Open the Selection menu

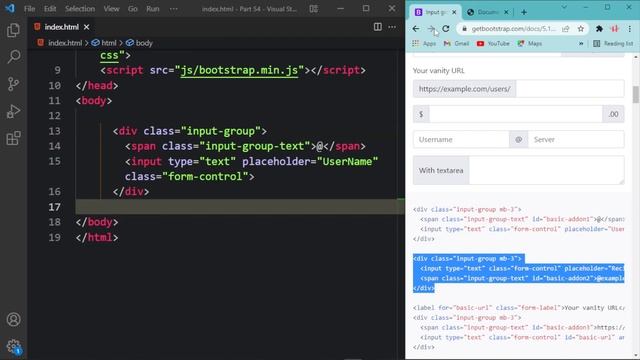pos(80,9)
